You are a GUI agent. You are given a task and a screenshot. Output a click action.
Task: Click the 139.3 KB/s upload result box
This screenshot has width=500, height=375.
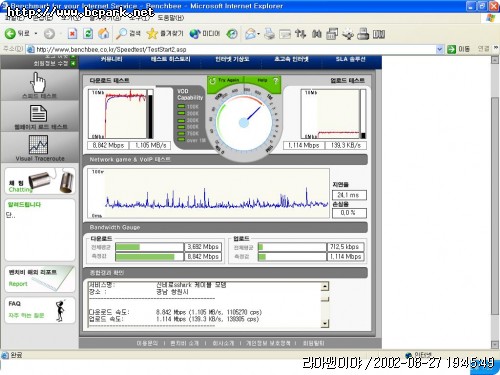[346, 145]
